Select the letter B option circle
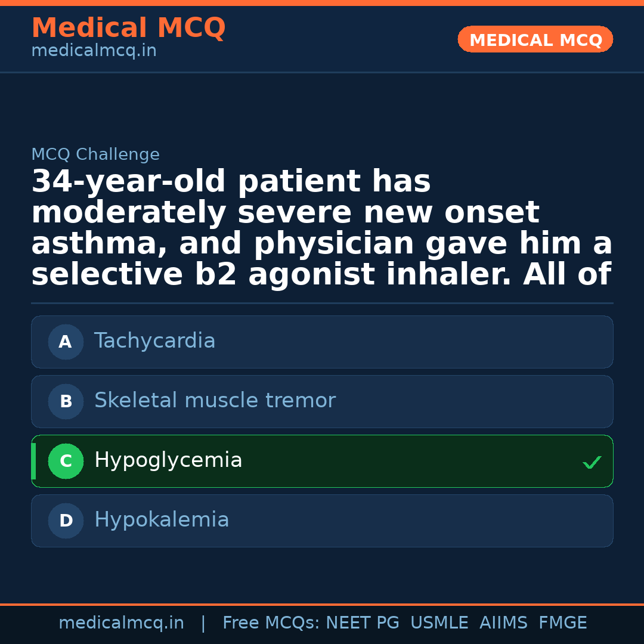 point(66,402)
